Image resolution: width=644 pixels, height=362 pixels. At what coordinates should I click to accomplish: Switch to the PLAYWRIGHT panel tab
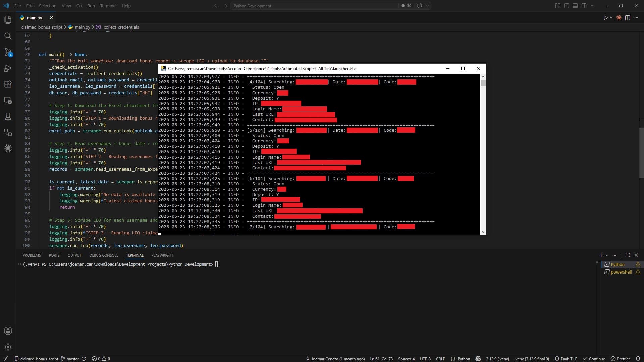point(162,255)
